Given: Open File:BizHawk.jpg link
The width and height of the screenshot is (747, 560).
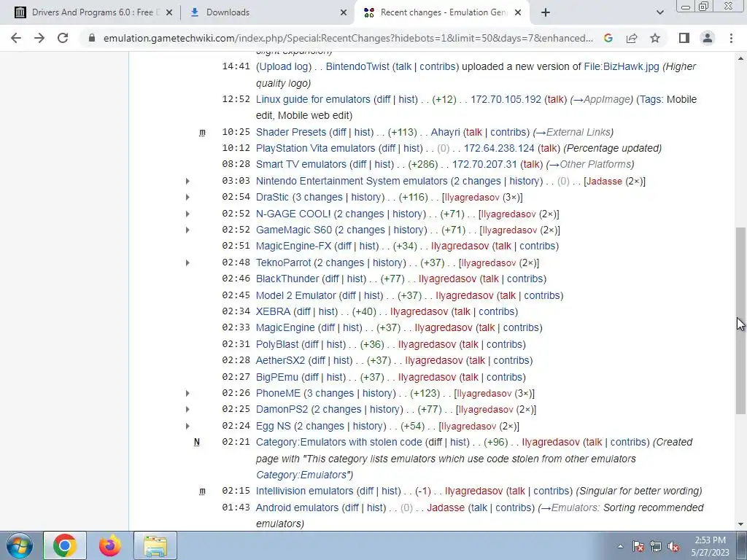Looking at the screenshot, I should click(x=622, y=66).
